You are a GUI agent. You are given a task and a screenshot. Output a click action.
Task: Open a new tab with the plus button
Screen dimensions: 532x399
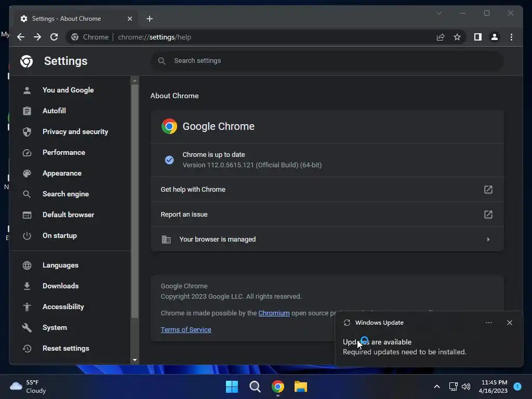pos(150,19)
